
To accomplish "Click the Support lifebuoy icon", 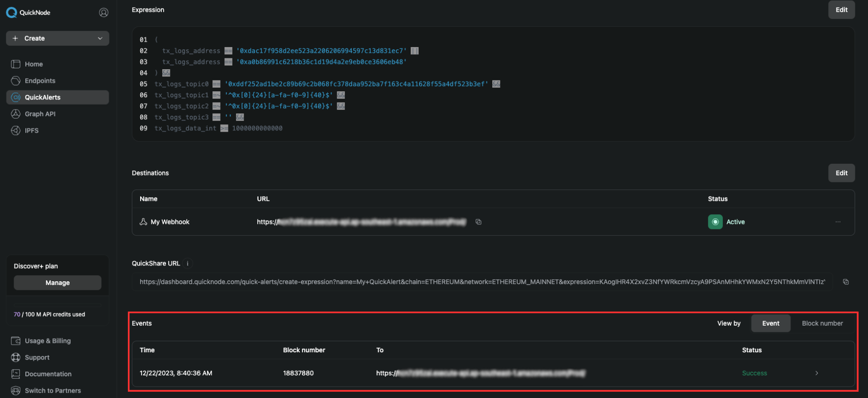I will pos(16,358).
